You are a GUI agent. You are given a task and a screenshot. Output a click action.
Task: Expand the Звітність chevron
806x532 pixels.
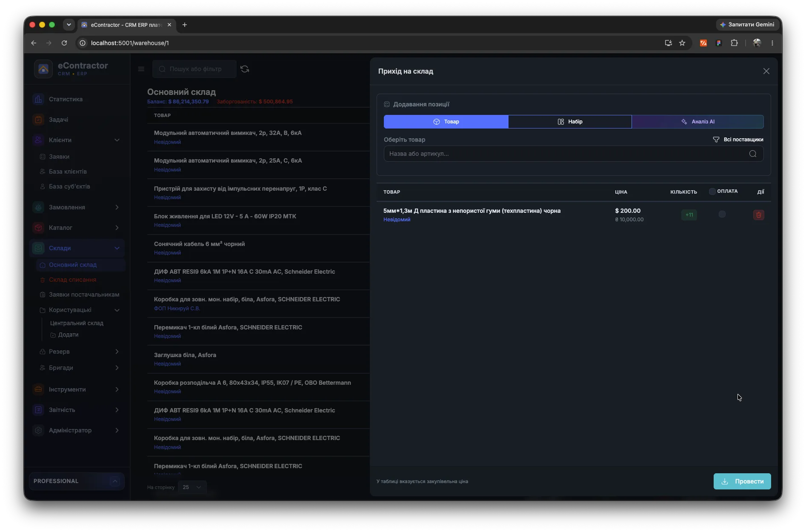point(117,410)
